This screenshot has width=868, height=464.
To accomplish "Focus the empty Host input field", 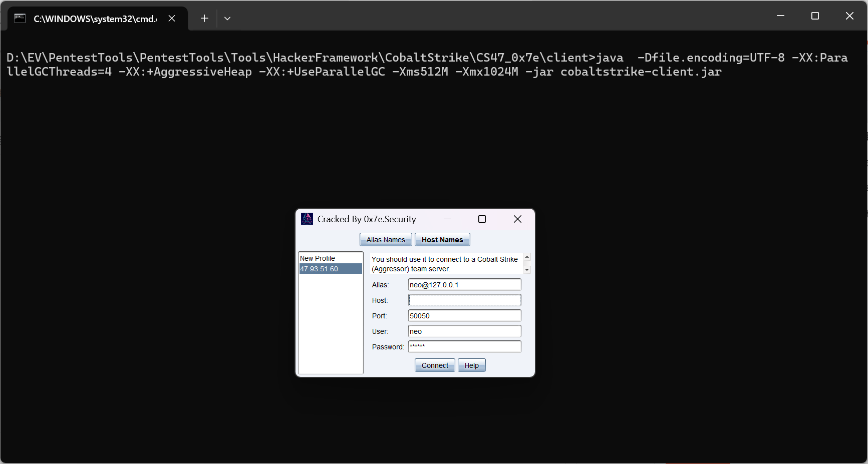I will click(464, 300).
